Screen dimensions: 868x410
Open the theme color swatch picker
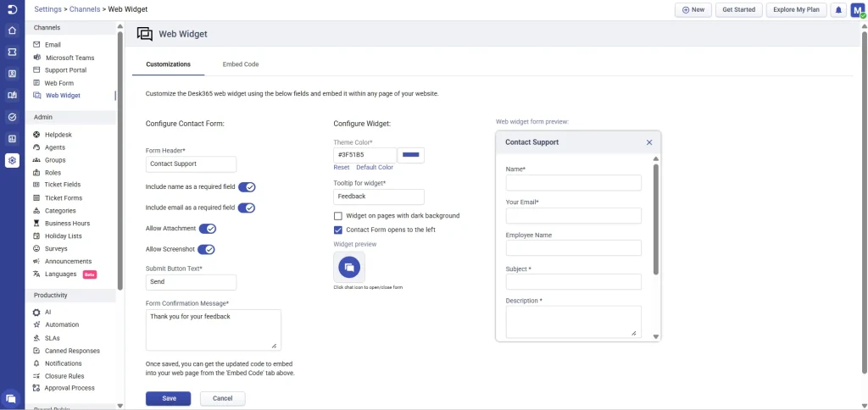(411, 155)
